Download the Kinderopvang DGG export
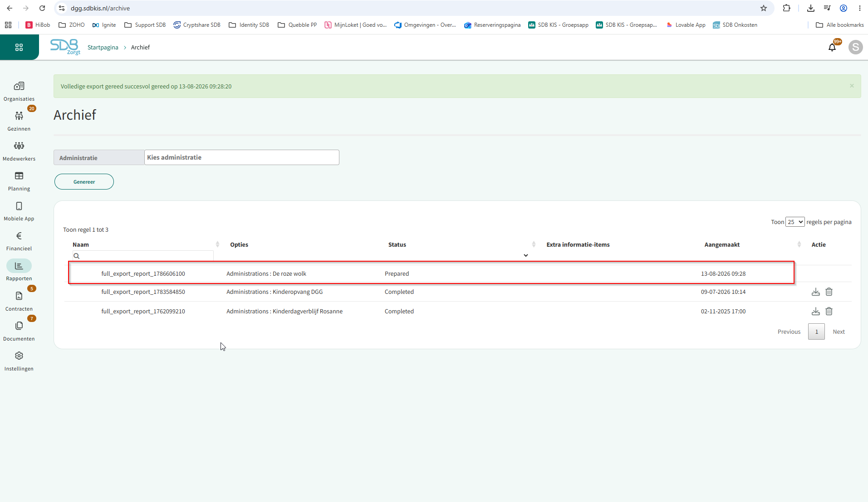868x502 pixels. point(816,292)
